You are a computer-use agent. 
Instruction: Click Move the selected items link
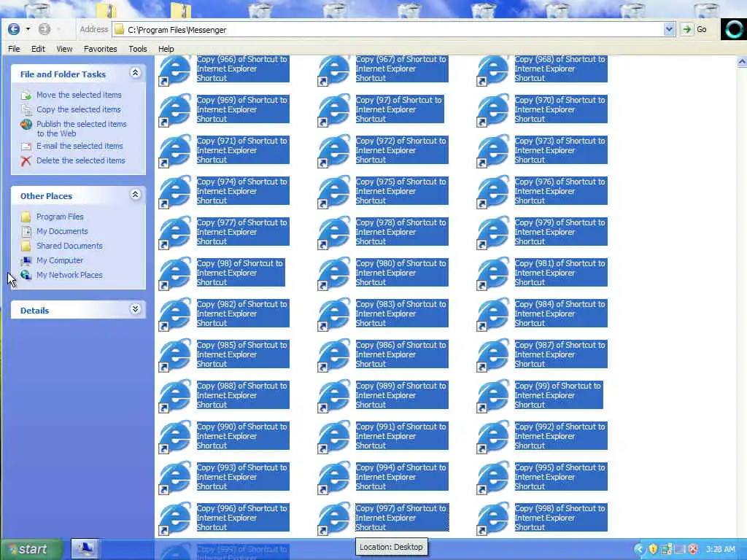(79, 95)
